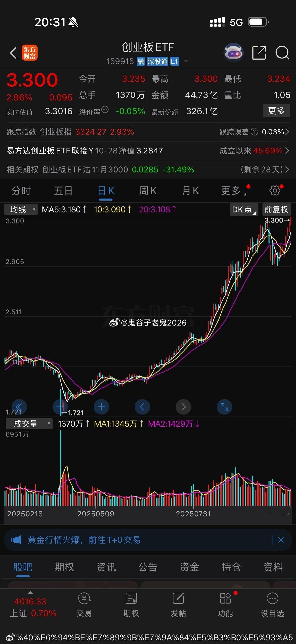The height and width of the screenshot is (644, 296).
Task: Open the 公告 tab
Action: coord(148,567)
